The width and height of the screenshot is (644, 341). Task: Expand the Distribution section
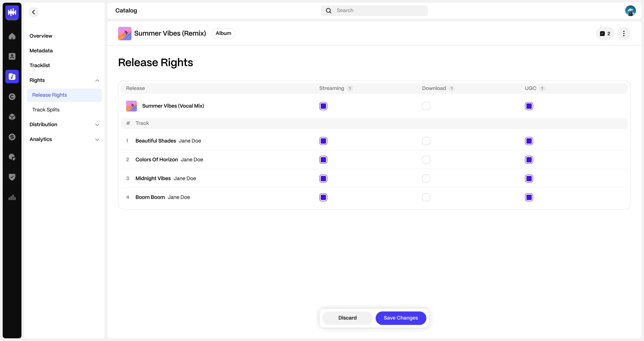(97, 125)
